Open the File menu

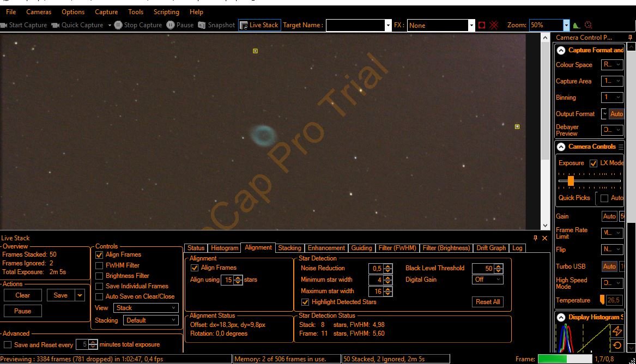coord(11,12)
